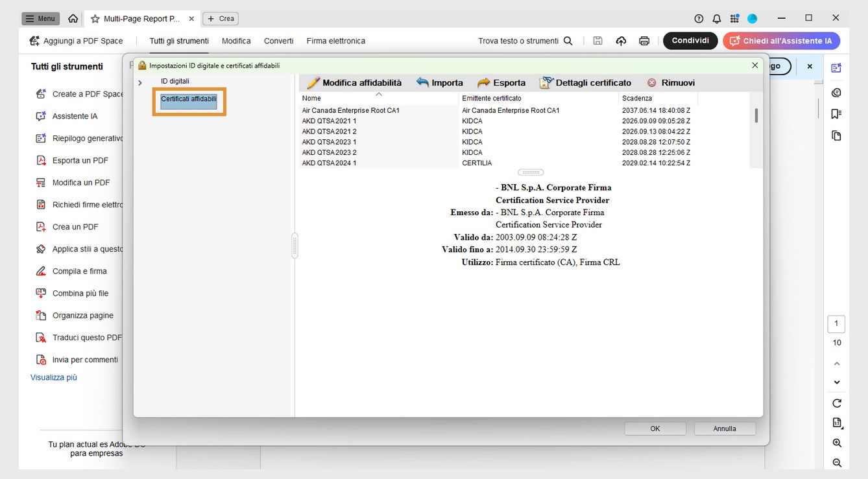Open the Organizza pagine tool
This screenshot has width=868, height=479.
(75, 315)
